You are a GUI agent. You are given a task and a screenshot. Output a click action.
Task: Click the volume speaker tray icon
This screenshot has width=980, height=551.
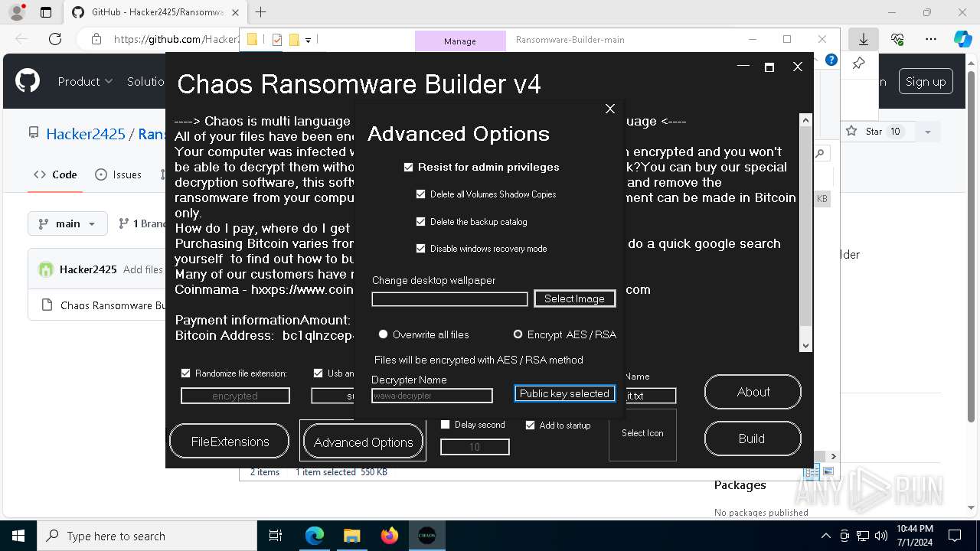pyautogui.click(x=880, y=536)
